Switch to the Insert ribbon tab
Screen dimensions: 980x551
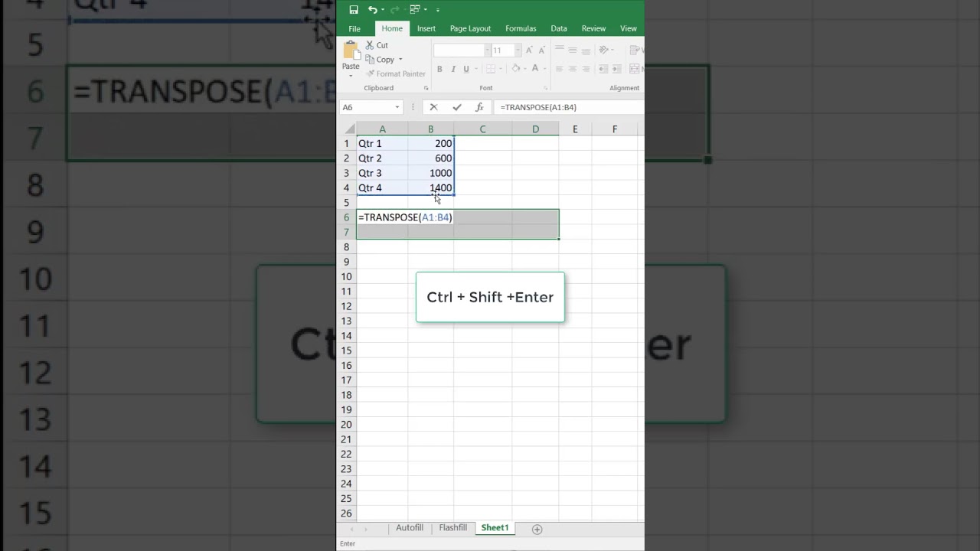pyautogui.click(x=426, y=28)
